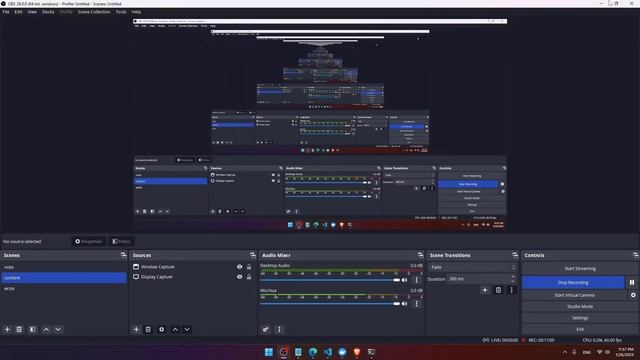Move the selected source down
Screen dimensions: 640x360
[187, 329]
